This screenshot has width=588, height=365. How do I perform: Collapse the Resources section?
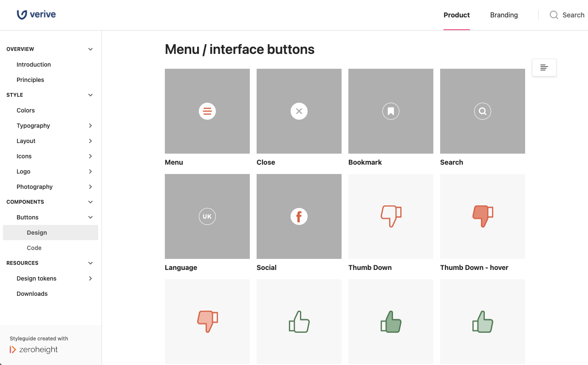(x=90, y=263)
